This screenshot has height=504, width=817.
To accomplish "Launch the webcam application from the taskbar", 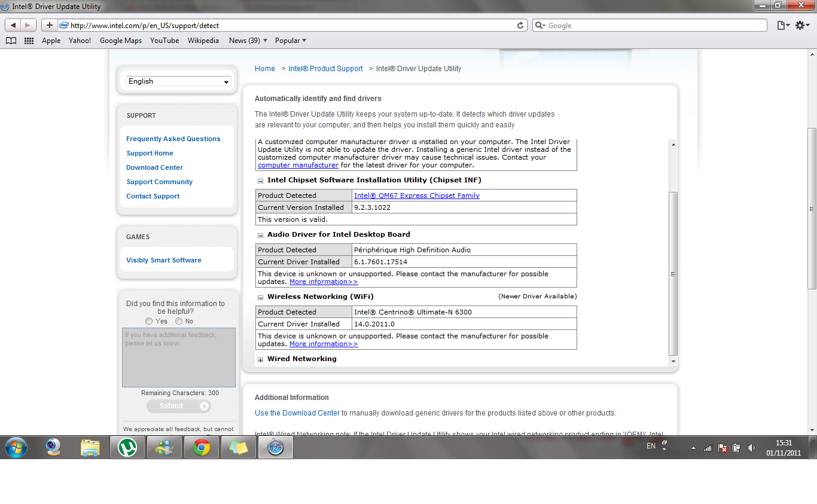I will click(54, 447).
